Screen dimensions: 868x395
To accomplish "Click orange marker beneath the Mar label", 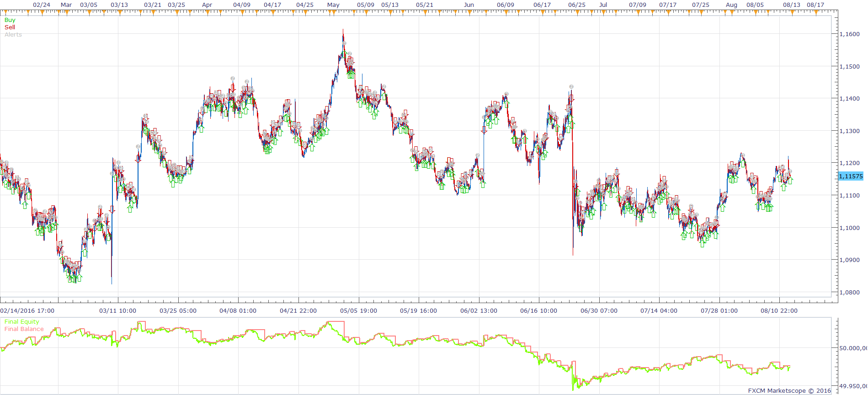I will [x=66, y=12].
